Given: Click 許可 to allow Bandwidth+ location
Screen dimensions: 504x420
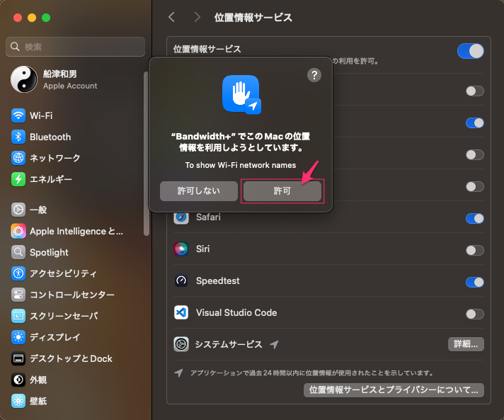Looking at the screenshot, I should coord(282,191).
